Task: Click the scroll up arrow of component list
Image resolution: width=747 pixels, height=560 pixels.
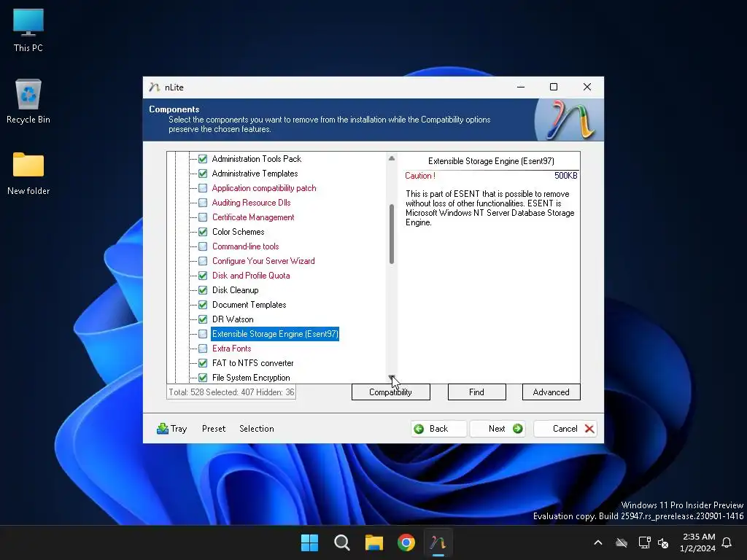Action: pos(392,158)
